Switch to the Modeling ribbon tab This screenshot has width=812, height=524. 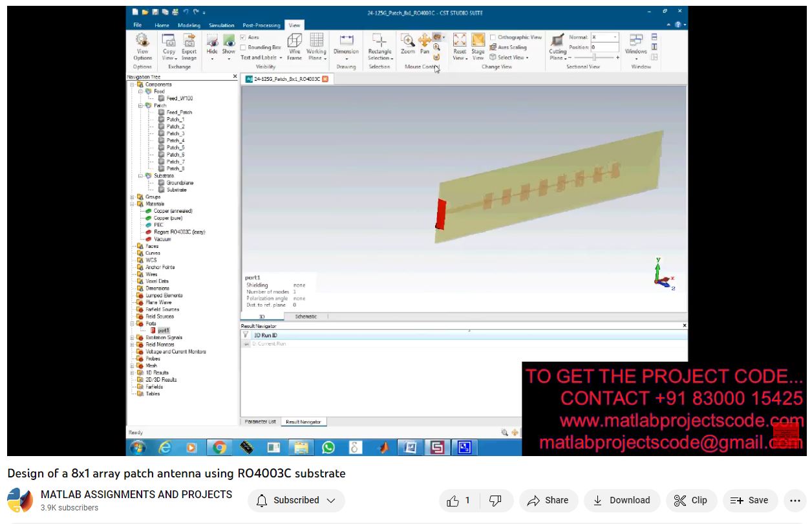tap(189, 25)
